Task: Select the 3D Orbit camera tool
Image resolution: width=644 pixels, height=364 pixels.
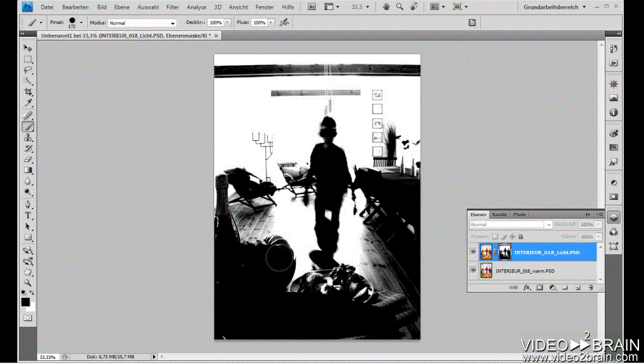Action: (x=28, y=261)
